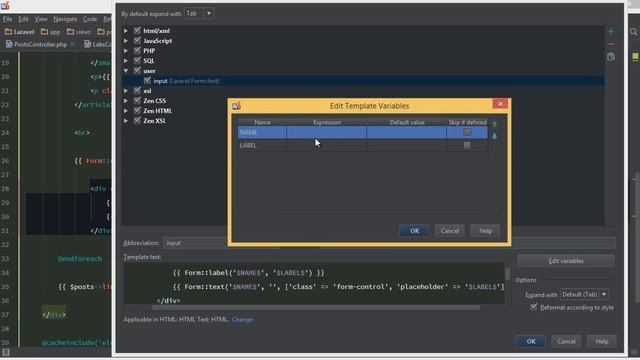Expand the Zen XSL template group
Screen dimensions: 640x360
click(126, 120)
